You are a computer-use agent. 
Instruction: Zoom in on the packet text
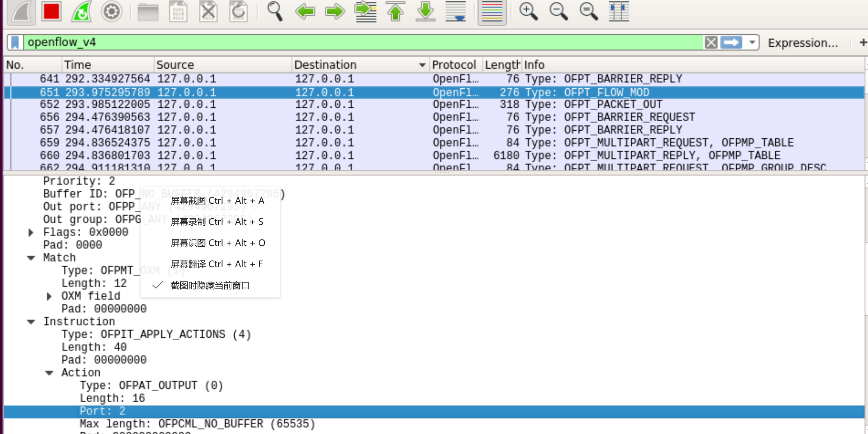528,12
